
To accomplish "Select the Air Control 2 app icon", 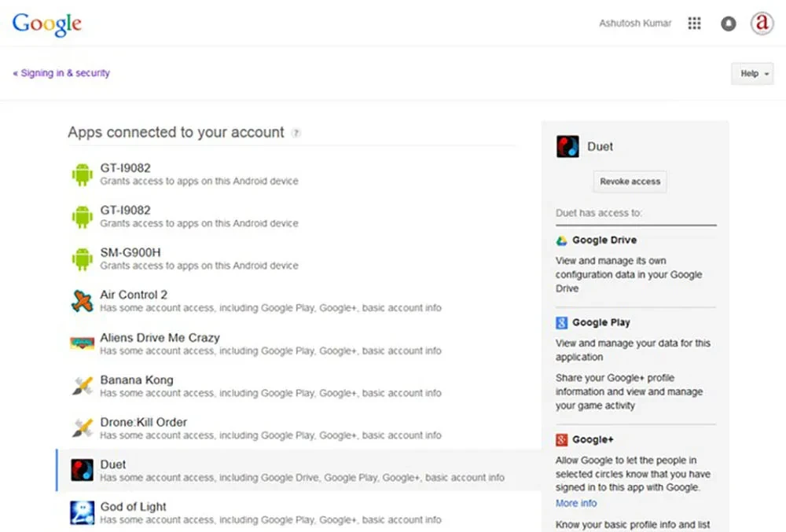I will (x=83, y=301).
